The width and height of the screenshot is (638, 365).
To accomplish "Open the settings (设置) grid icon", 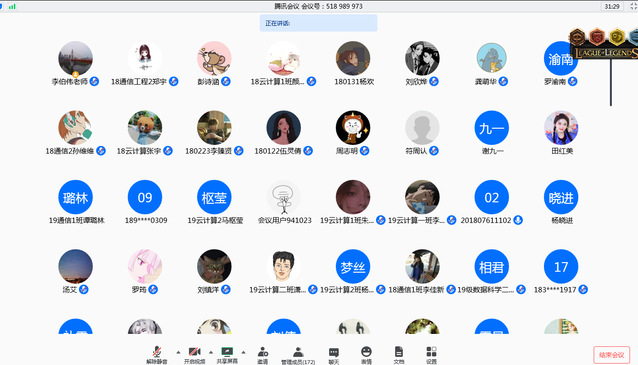I will tap(431, 355).
